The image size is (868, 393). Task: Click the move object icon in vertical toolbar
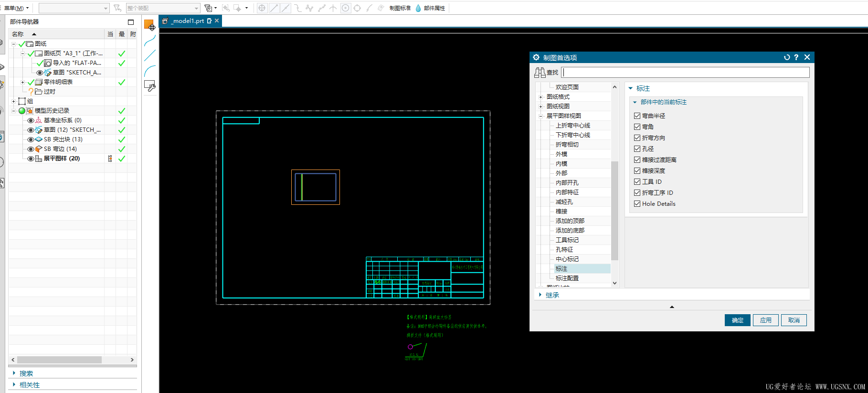click(149, 25)
